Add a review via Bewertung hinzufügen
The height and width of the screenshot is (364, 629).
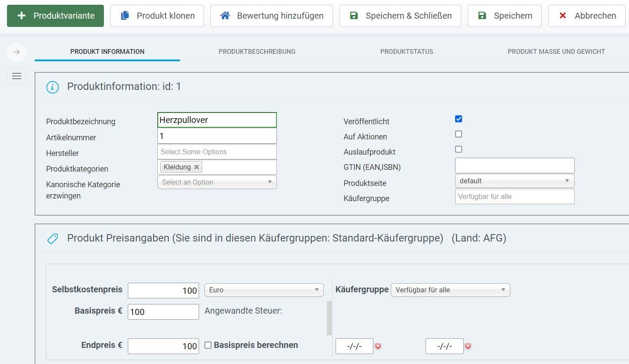pos(271,16)
